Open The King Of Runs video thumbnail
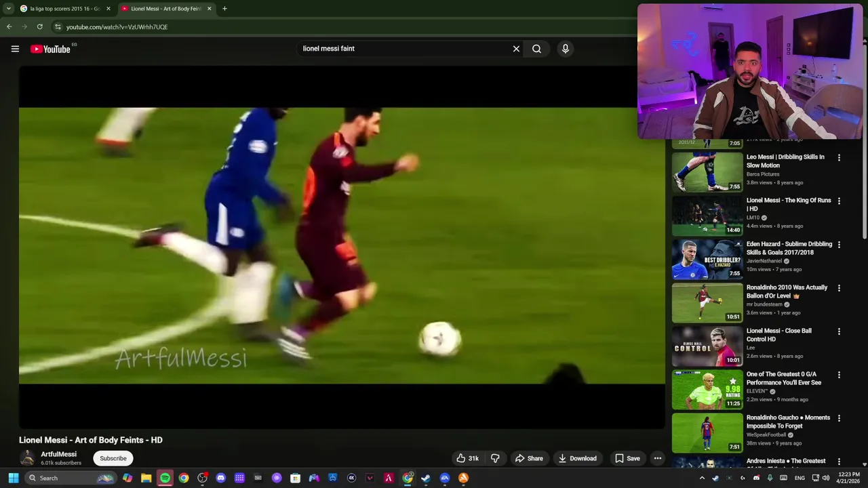Screen dimensions: 868x488 [707, 216]
